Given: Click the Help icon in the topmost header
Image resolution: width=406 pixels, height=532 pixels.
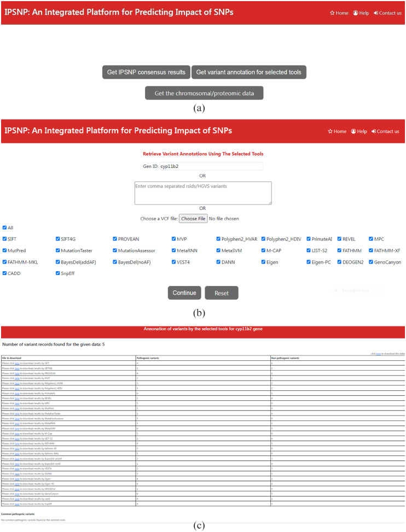Looking at the screenshot, I should 356,13.
